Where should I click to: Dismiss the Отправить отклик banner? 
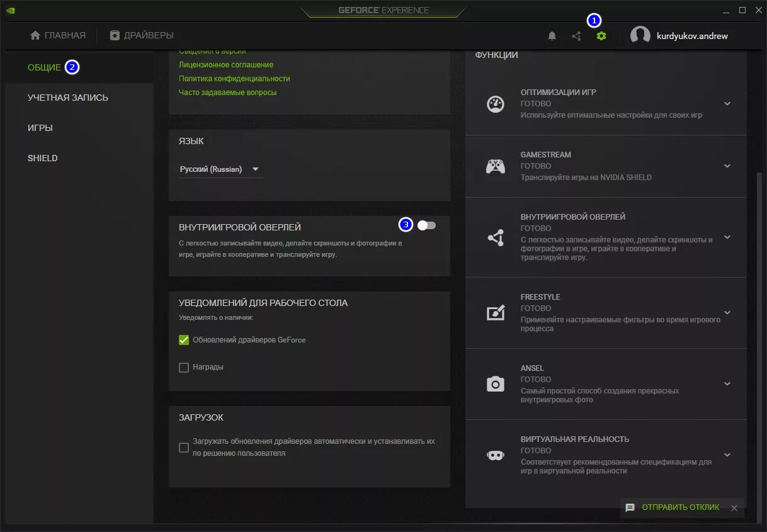[x=734, y=508]
